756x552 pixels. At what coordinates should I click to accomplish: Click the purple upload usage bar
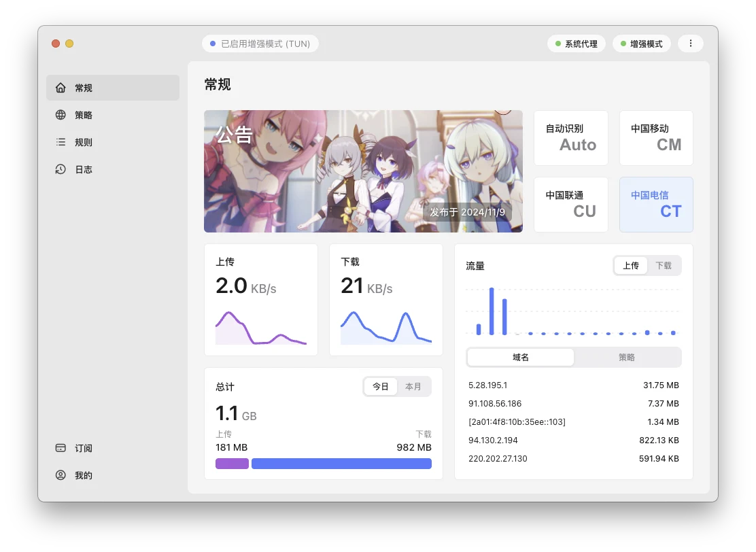click(x=232, y=464)
